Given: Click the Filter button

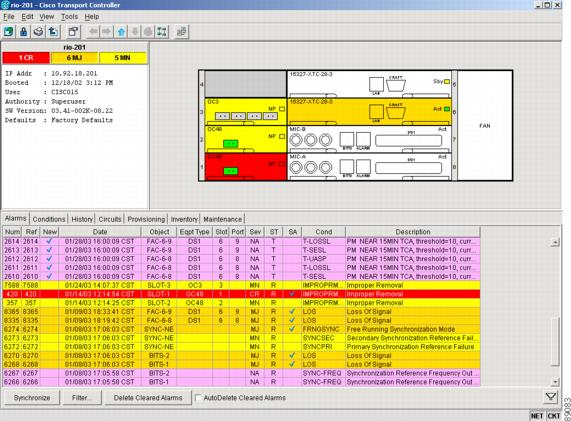Looking at the screenshot, I should pos(82,398).
